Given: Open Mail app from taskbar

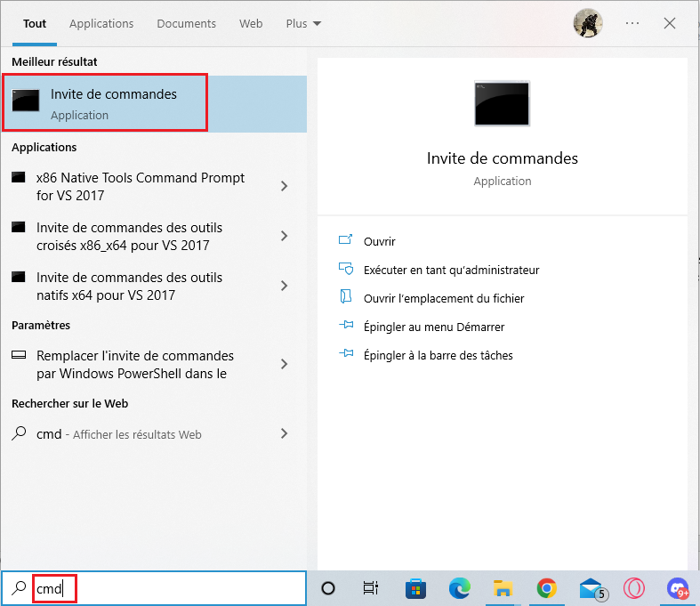Looking at the screenshot, I should coord(592,588).
